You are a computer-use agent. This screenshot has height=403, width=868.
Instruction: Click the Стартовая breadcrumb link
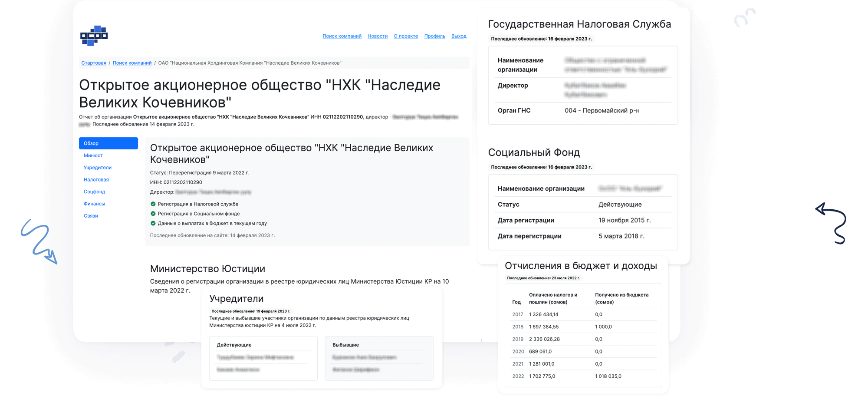[x=93, y=63]
